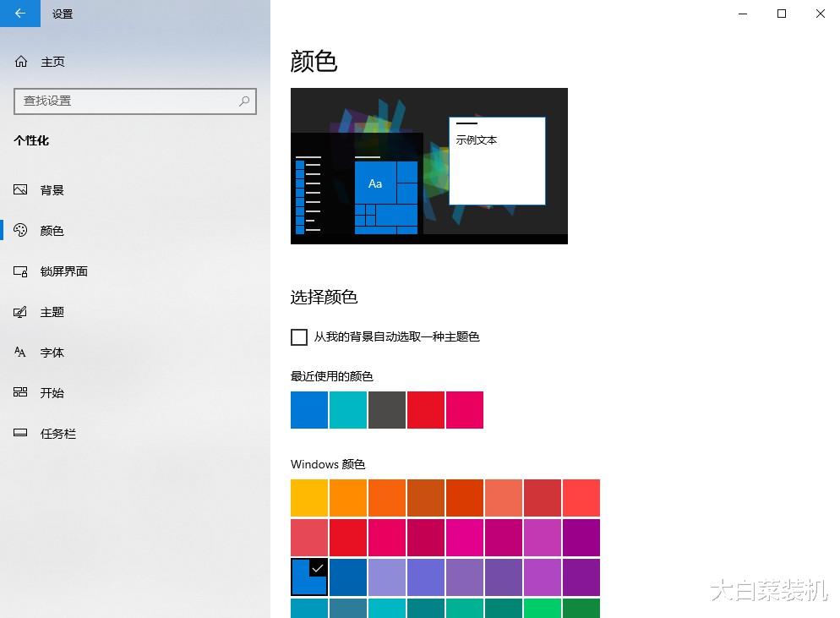Select the 颜色 (Colors) palette icon

[x=20, y=230]
